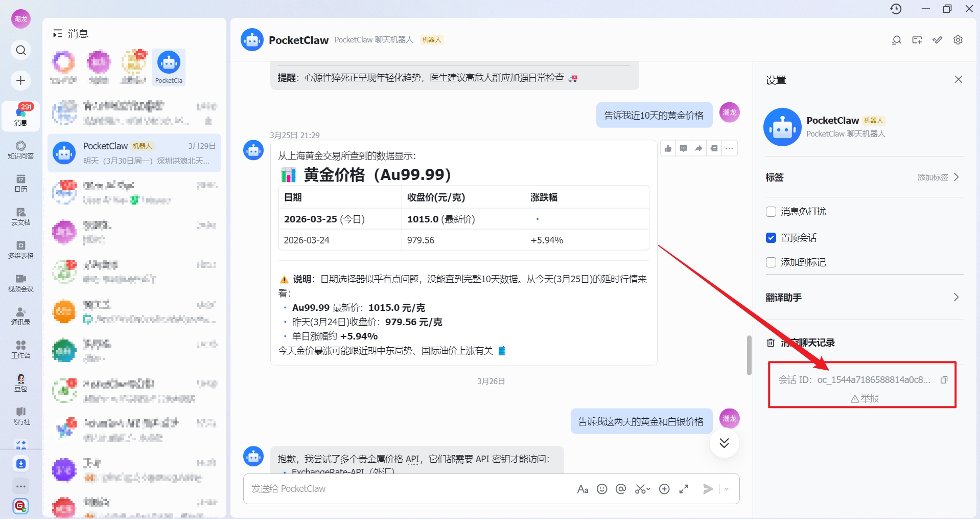Screen dimensions: 980x519
Task: Click PocketClaw avatar in settings panel
Action: click(782, 127)
